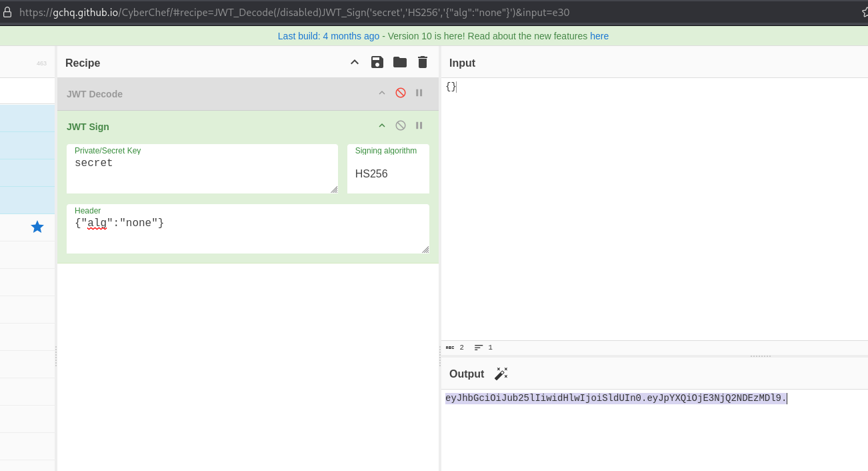
Task: Collapse the JWT Sign operation
Action: pyautogui.click(x=382, y=125)
